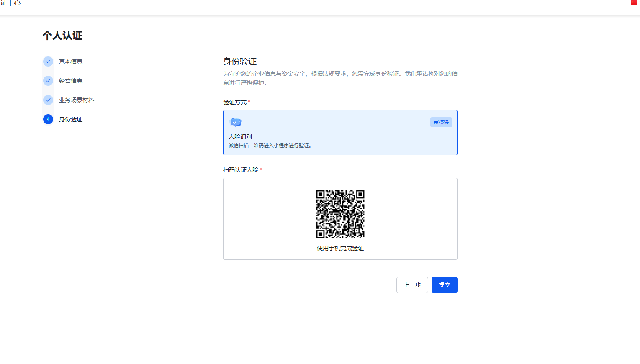
Task: Select the 人脸识别 verification method card
Action: click(340, 133)
